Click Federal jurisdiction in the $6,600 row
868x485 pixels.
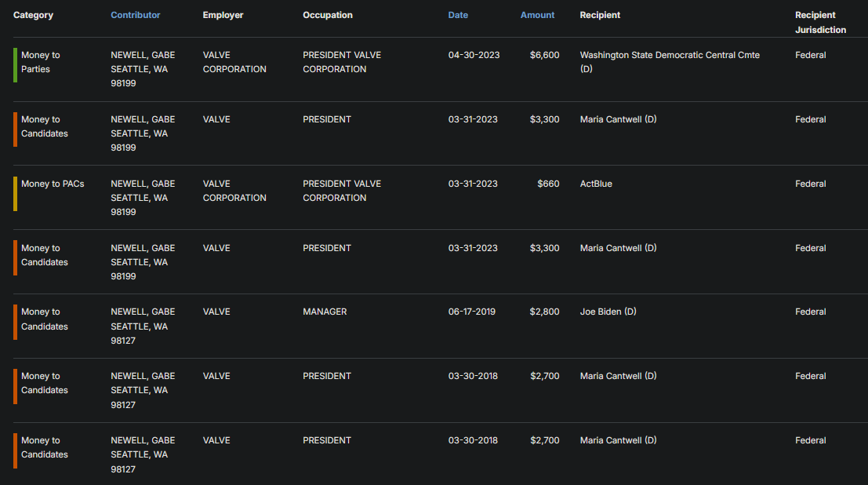click(x=811, y=55)
